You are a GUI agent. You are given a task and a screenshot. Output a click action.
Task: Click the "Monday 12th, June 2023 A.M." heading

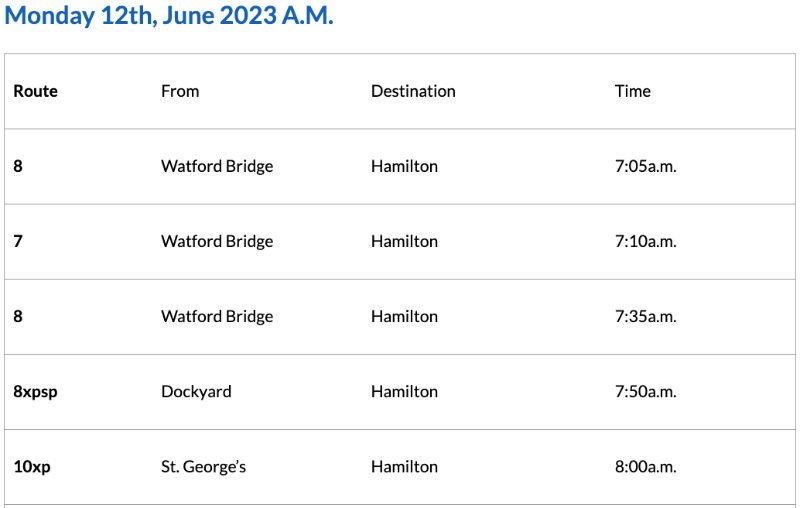tap(169, 17)
